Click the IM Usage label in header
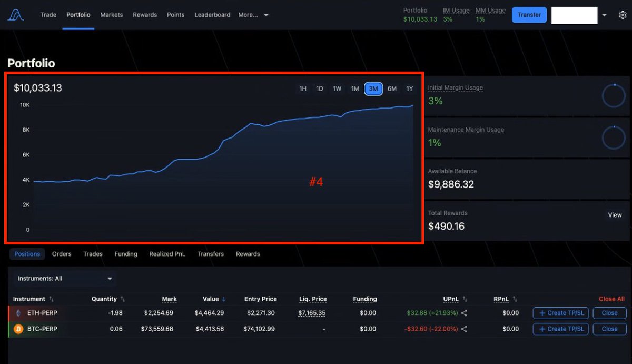Image resolution: width=632 pixels, height=364 pixels. pyautogui.click(x=456, y=11)
